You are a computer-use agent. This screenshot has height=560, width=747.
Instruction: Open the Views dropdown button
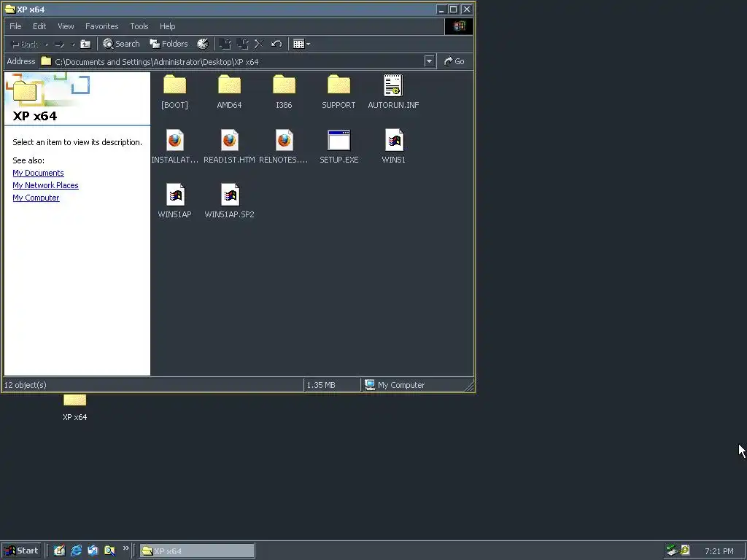pyautogui.click(x=301, y=44)
